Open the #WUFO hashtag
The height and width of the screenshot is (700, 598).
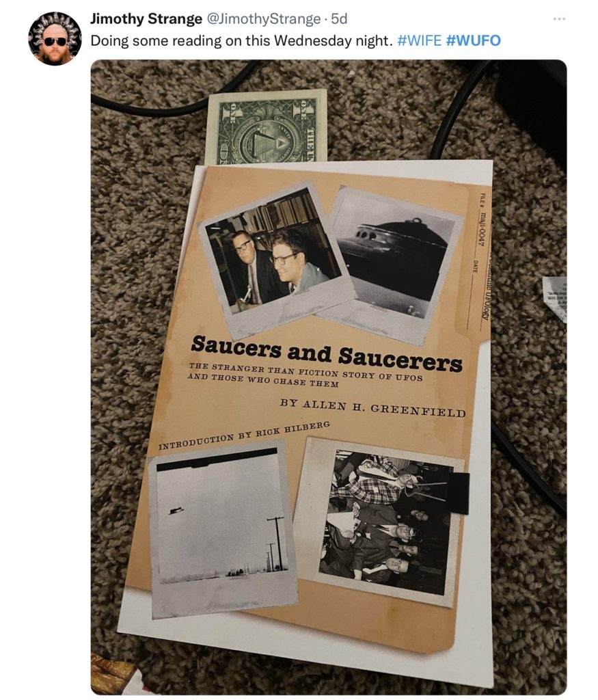pyautogui.click(x=473, y=40)
